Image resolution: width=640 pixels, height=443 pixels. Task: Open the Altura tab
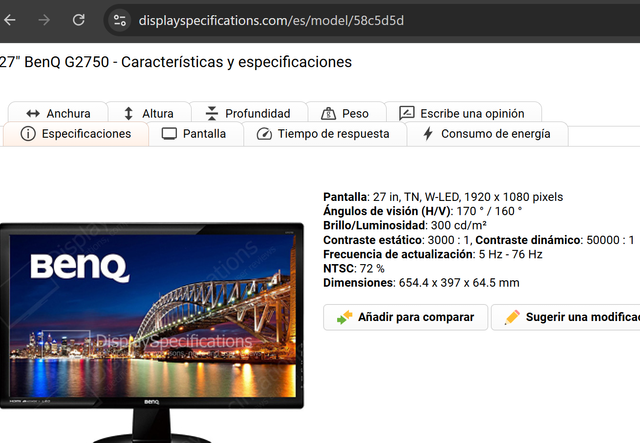click(149, 113)
